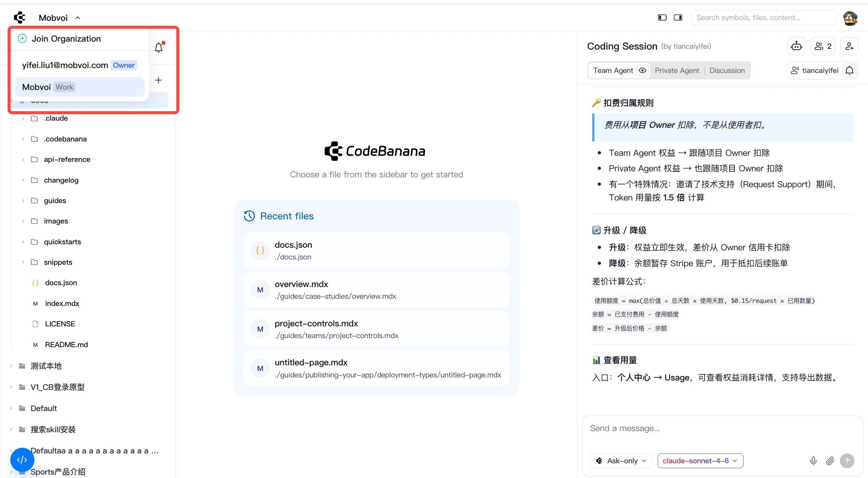Click the notification bell in sidebar
This screenshot has height=478, width=868.
click(x=159, y=47)
